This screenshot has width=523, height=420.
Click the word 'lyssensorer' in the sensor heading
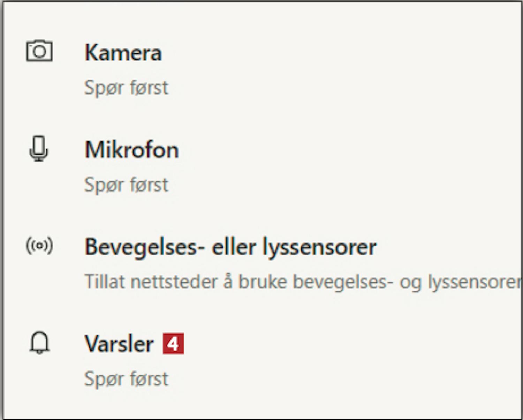[319, 248]
